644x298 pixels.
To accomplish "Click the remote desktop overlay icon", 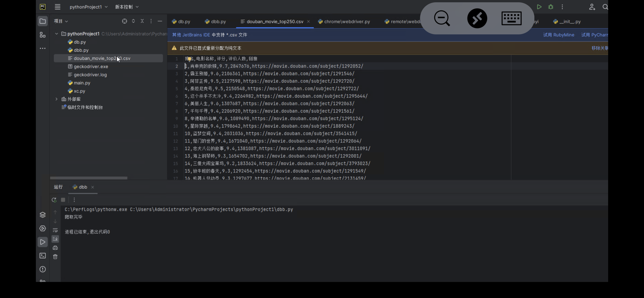I will click(x=477, y=18).
